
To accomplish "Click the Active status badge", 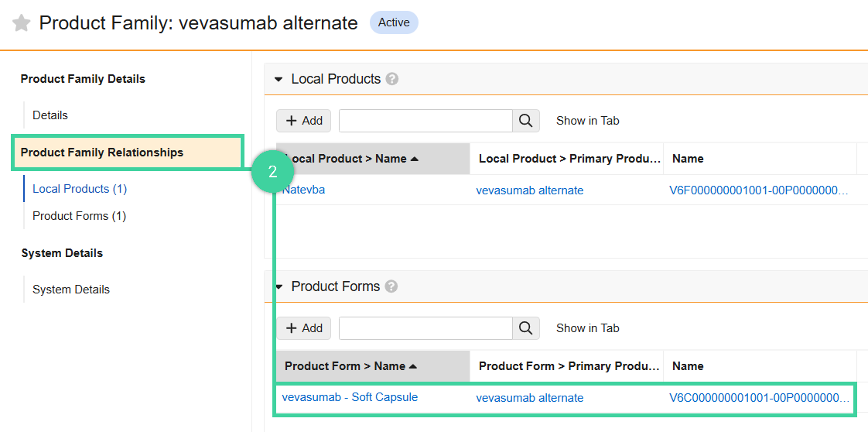I will [x=394, y=22].
